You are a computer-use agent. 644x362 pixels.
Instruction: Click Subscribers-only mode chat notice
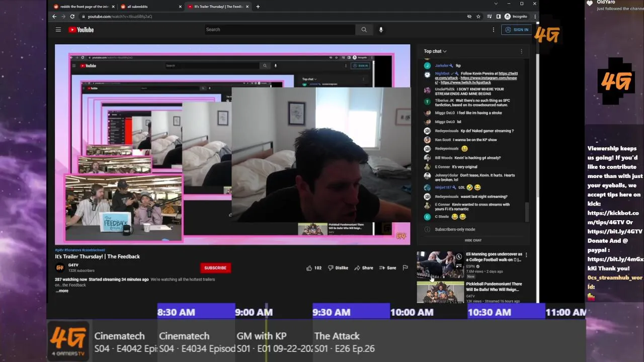point(455,229)
